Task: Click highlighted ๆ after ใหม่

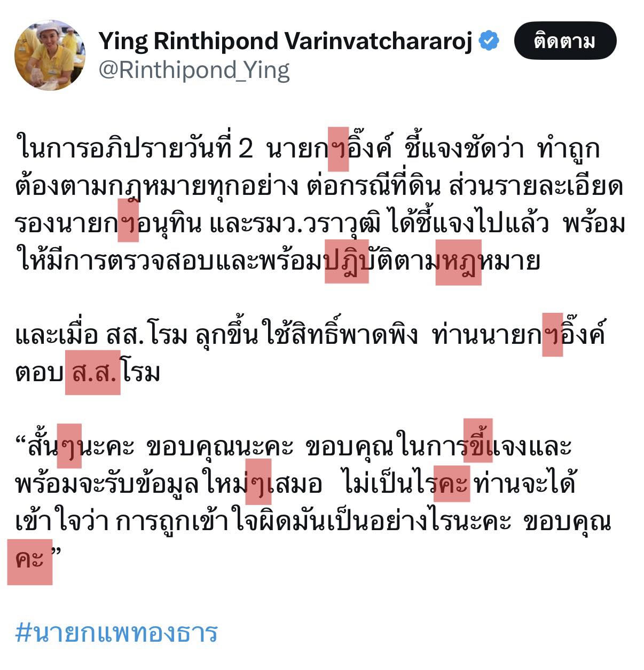Action: pos(258,482)
